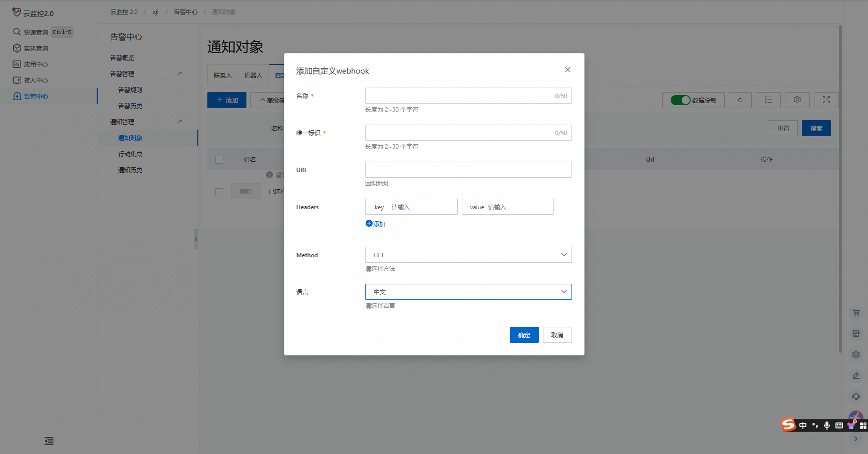
Task: Open Sogou soft keyboard icon
Action: coord(839,425)
